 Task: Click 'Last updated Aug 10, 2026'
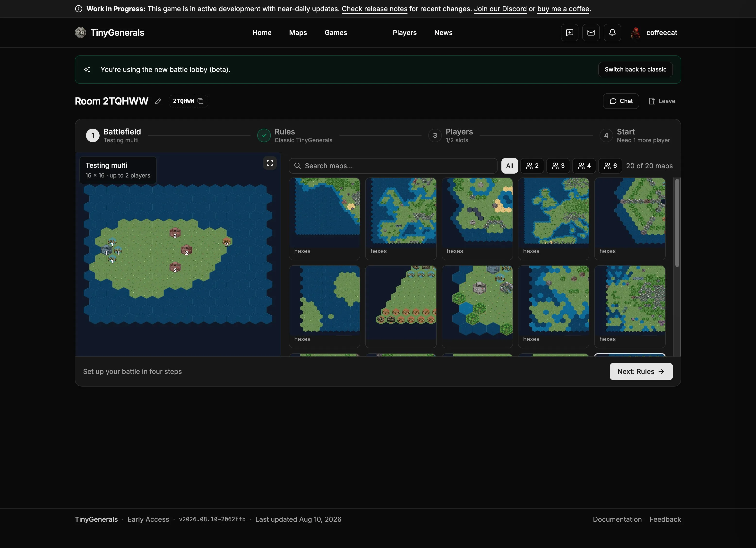298,519
